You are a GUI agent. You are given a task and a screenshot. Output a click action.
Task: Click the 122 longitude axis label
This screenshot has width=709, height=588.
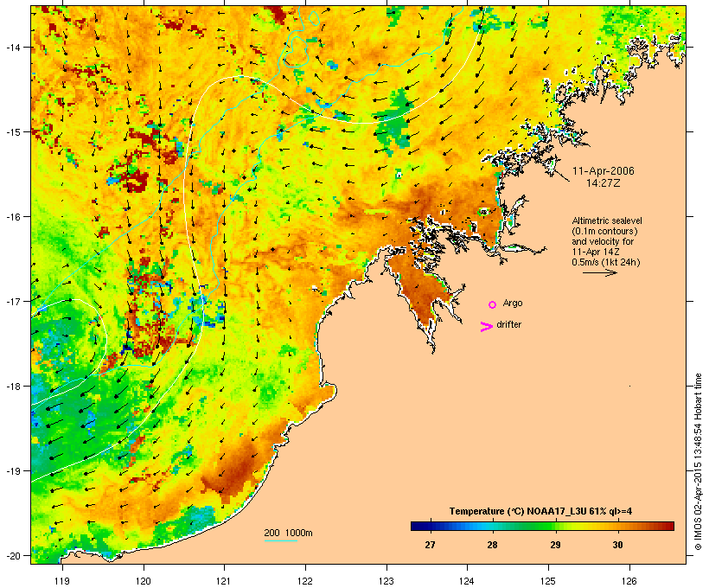click(305, 581)
